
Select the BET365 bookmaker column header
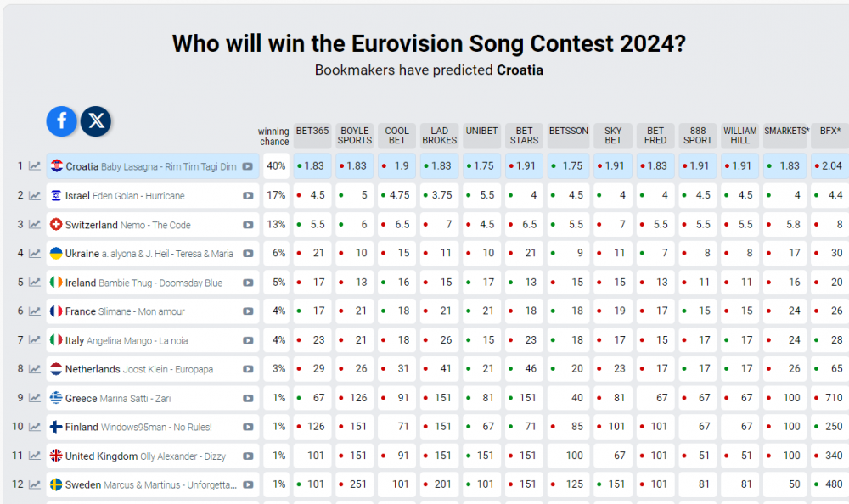coord(312,136)
